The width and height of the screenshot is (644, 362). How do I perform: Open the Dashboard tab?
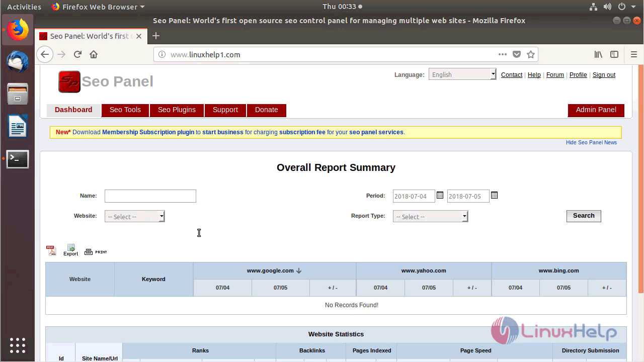pos(73,110)
